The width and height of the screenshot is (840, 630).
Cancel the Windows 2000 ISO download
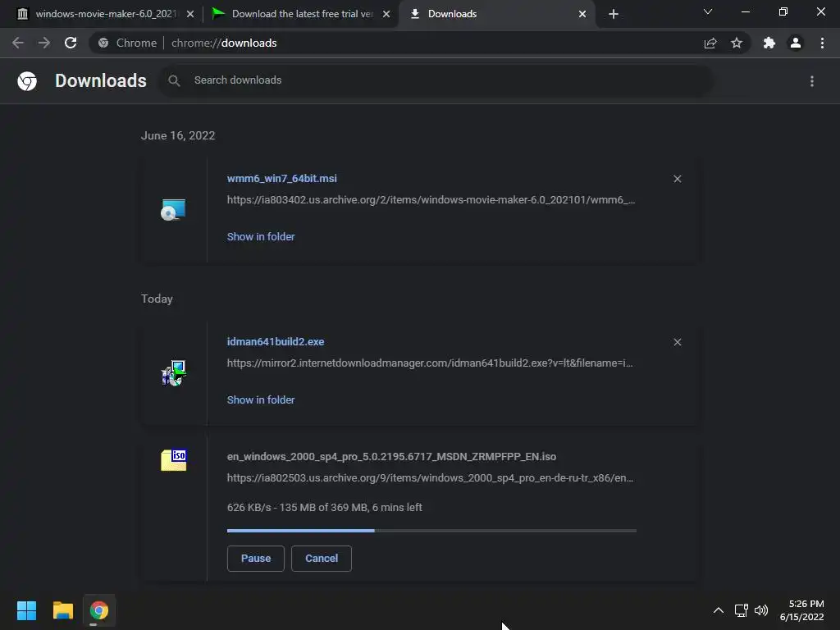[x=322, y=558]
